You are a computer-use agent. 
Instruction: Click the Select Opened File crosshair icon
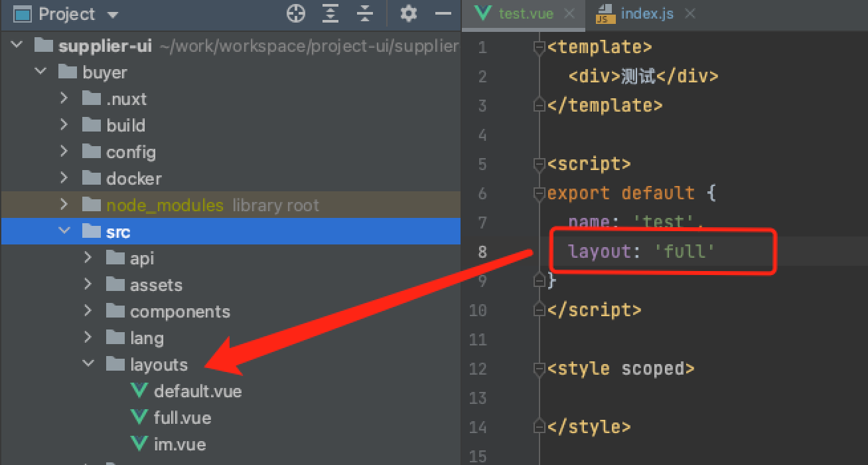click(296, 13)
